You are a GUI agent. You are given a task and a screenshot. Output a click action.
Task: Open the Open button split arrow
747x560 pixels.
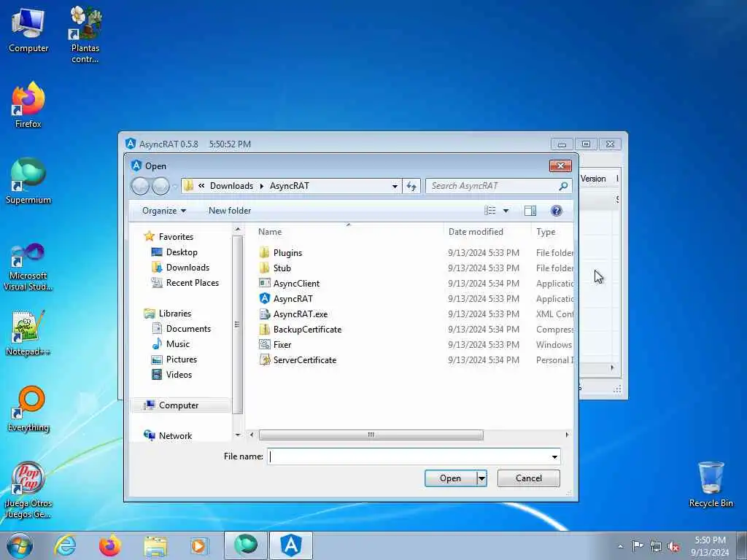coord(481,478)
